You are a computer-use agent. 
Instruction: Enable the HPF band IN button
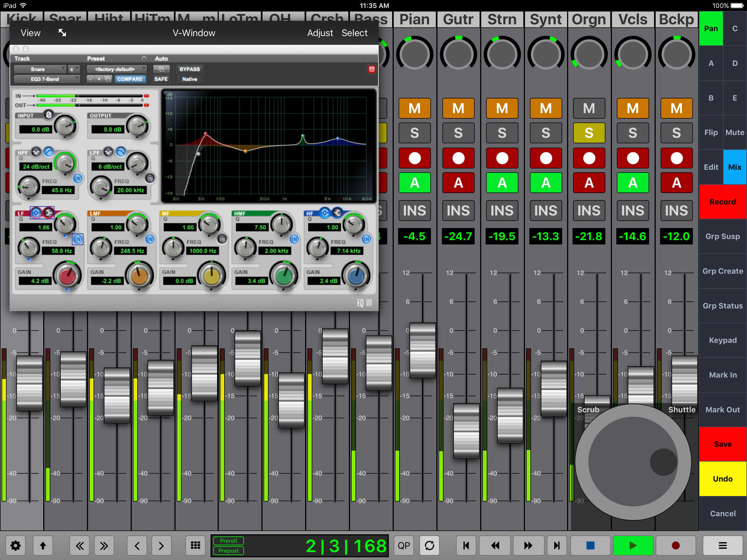point(78,178)
